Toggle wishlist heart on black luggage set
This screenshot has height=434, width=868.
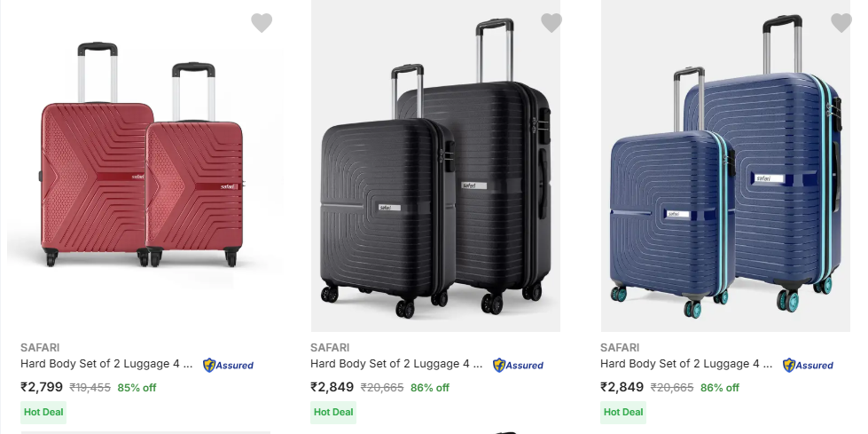(551, 23)
